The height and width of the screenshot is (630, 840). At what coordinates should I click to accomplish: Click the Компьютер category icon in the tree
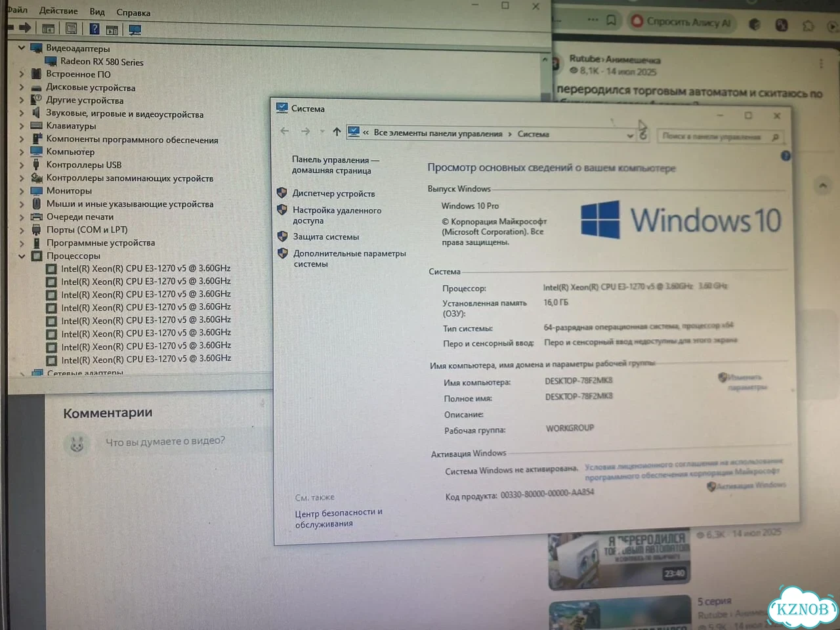(x=36, y=152)
